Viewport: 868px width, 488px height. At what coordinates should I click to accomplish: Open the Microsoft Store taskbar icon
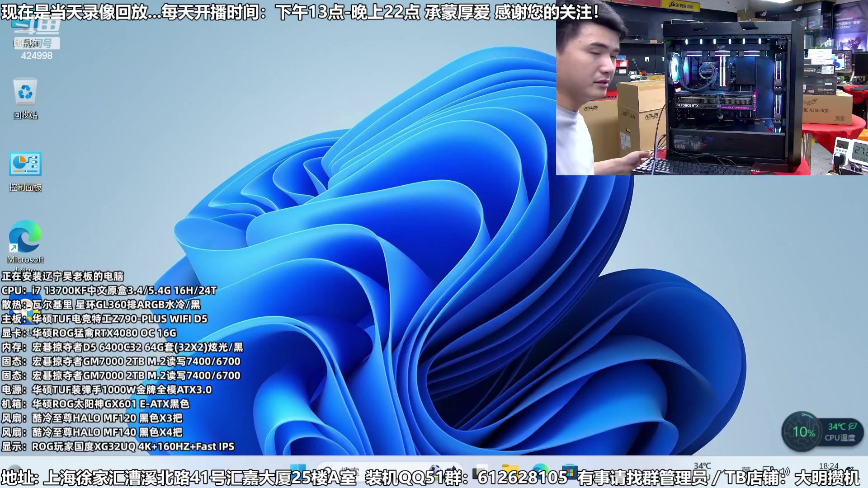[569, 471]
